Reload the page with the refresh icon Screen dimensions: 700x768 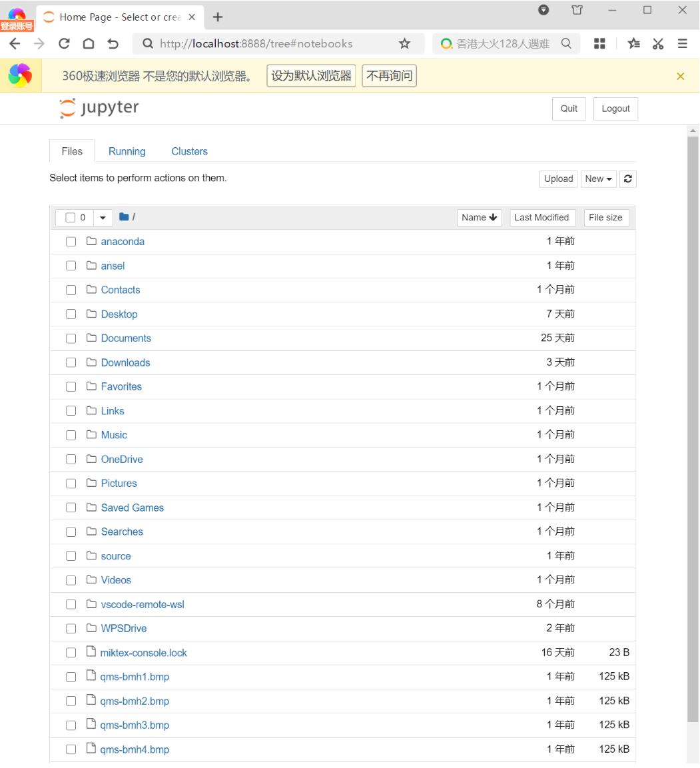(64, 43)
